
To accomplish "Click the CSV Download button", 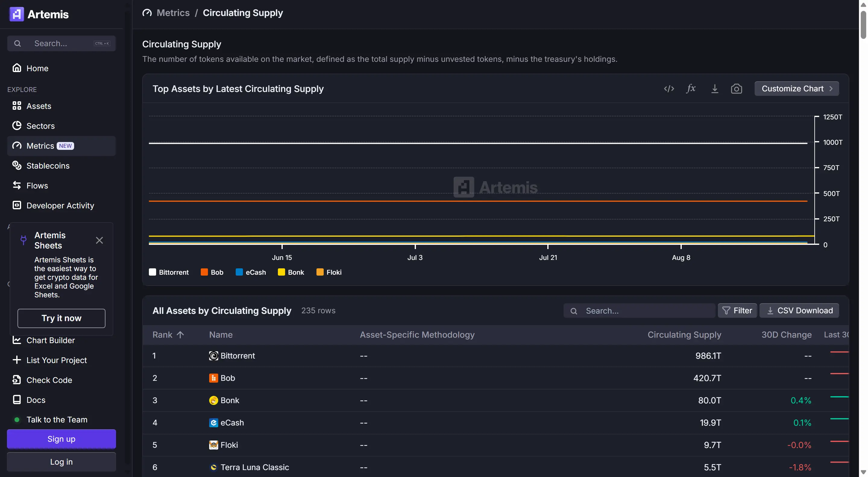I will click(799, 311).
